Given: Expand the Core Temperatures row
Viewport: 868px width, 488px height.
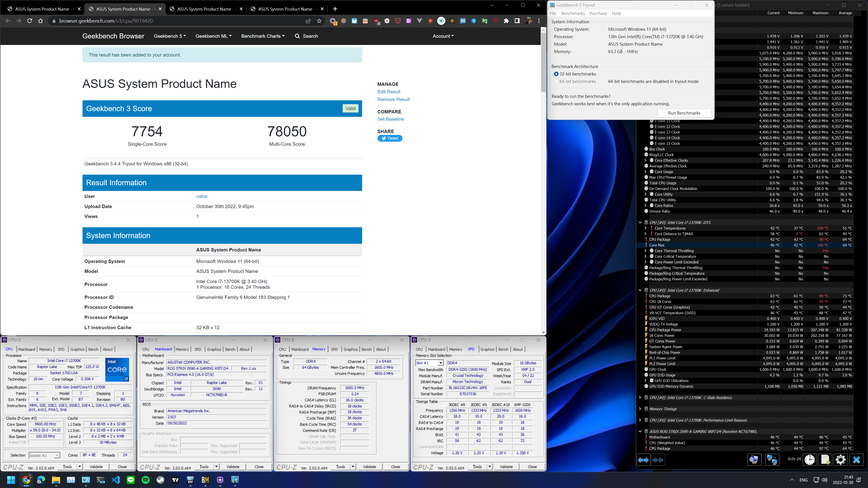Looking at the screenshot, I should pos(645,228).
